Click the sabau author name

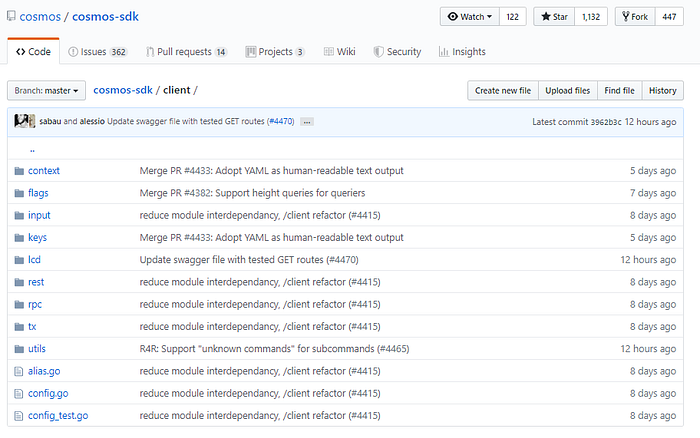[50, 121]
